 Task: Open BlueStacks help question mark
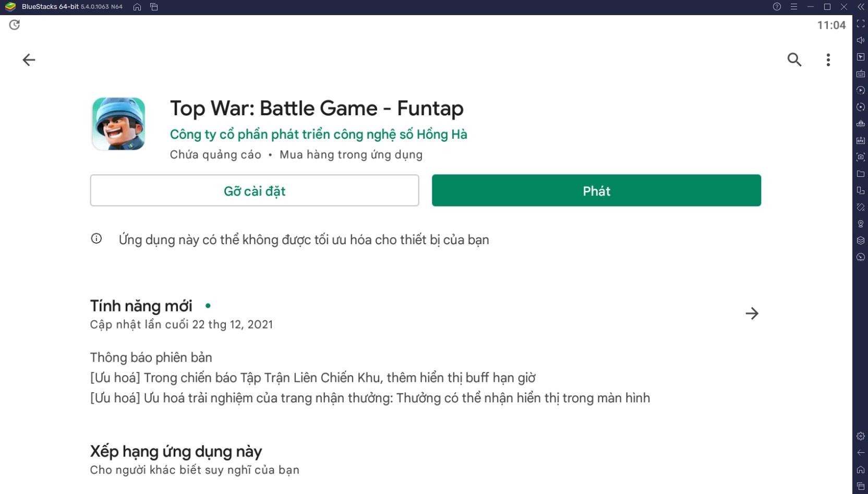coord(777,7)
